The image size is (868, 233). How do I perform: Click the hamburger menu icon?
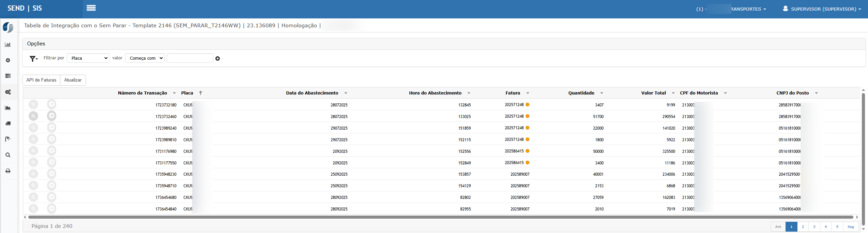tap(91, 8)
